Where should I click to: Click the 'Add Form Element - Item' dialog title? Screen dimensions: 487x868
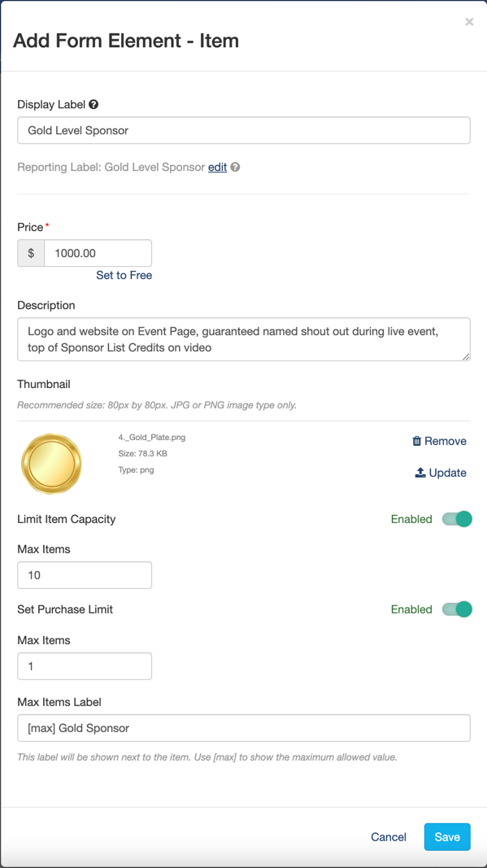click(126, 41)
